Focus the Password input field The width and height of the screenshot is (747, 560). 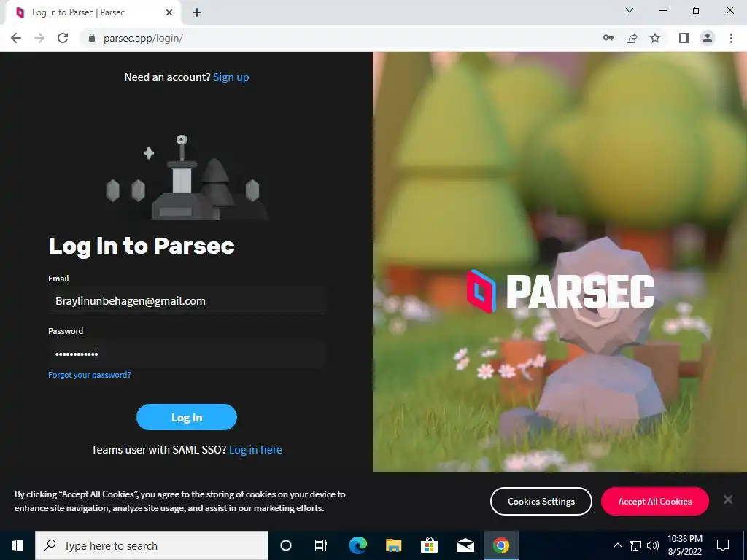click(187, 354)
